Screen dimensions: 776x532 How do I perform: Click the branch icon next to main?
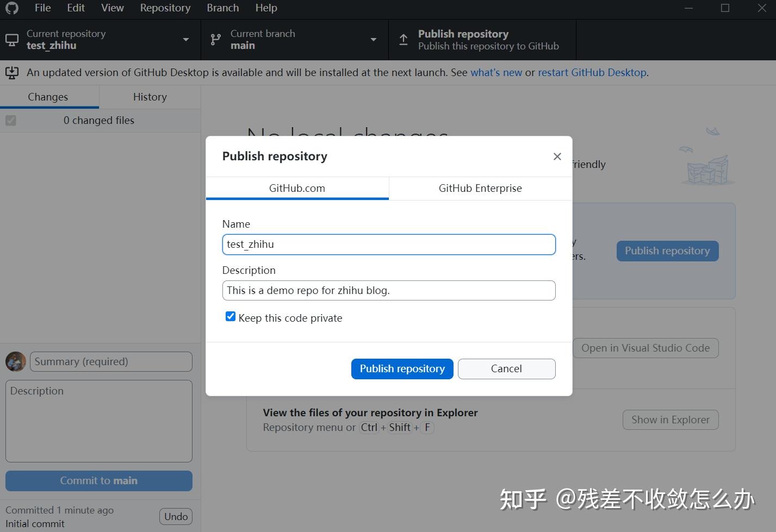[215, 39]
